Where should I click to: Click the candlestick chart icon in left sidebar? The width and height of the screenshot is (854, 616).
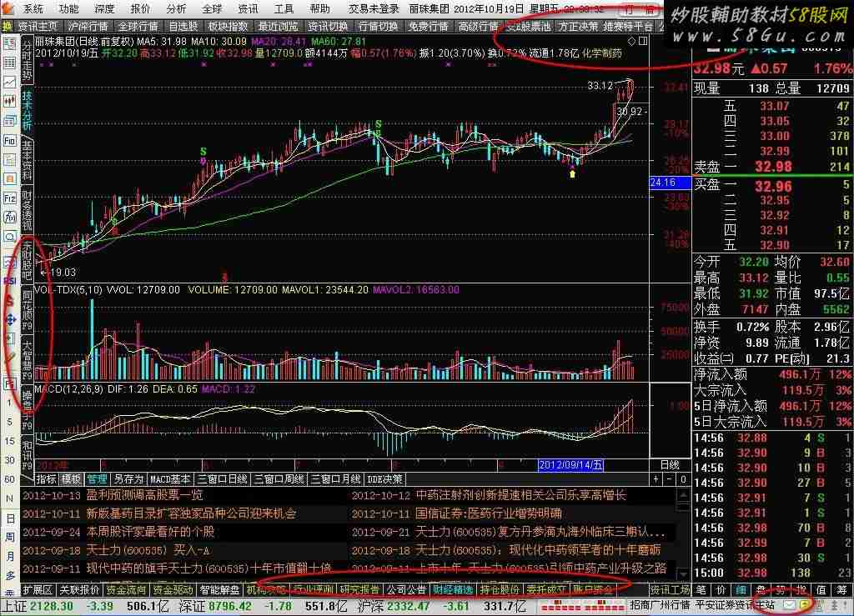pyautogui.click(x=10, y=101)
